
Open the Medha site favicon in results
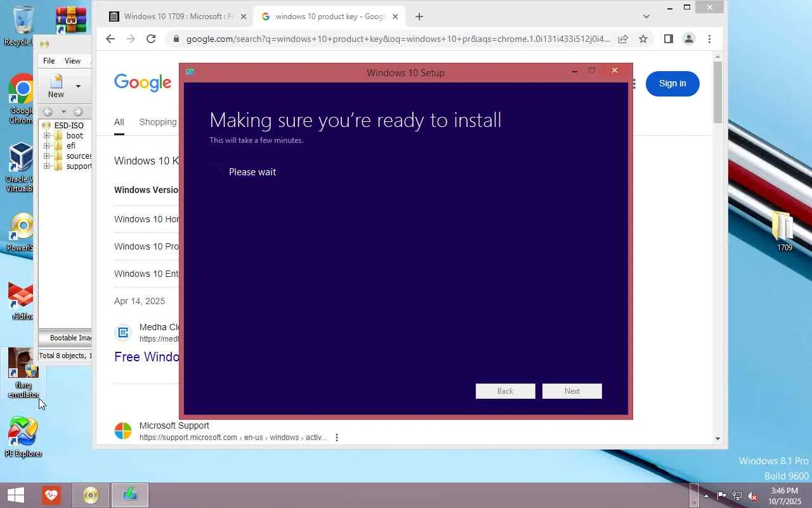point(122,332)
